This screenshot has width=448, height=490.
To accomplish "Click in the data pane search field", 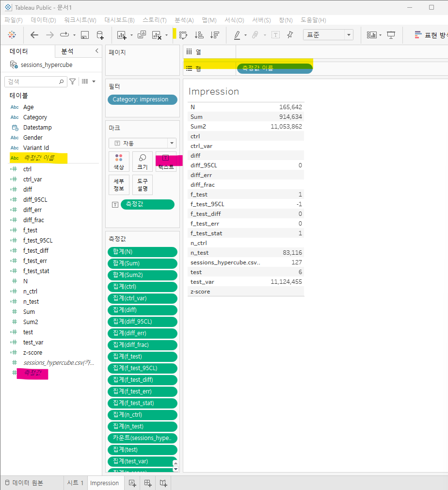I will pos(33,82).
